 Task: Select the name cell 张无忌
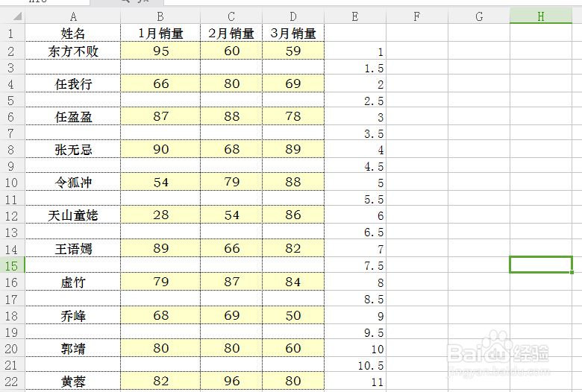73,149
